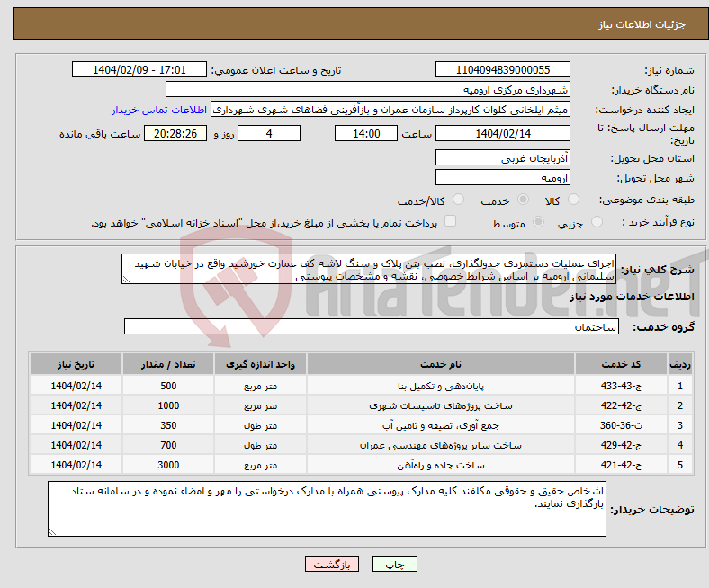Image resolution: width=709 pixels, height=588 pixels.
Task: Click the unit cell in row 1 متر مربع
Action: click(x=260, y=386)
